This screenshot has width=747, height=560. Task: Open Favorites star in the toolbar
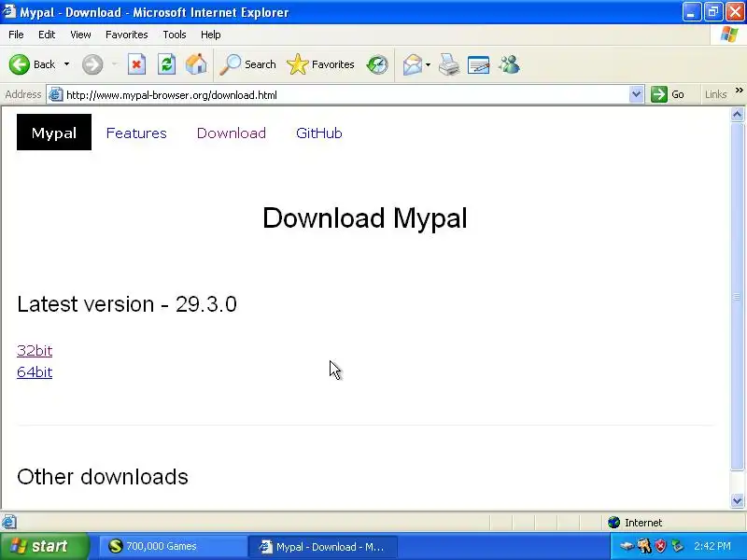[320, 64]
